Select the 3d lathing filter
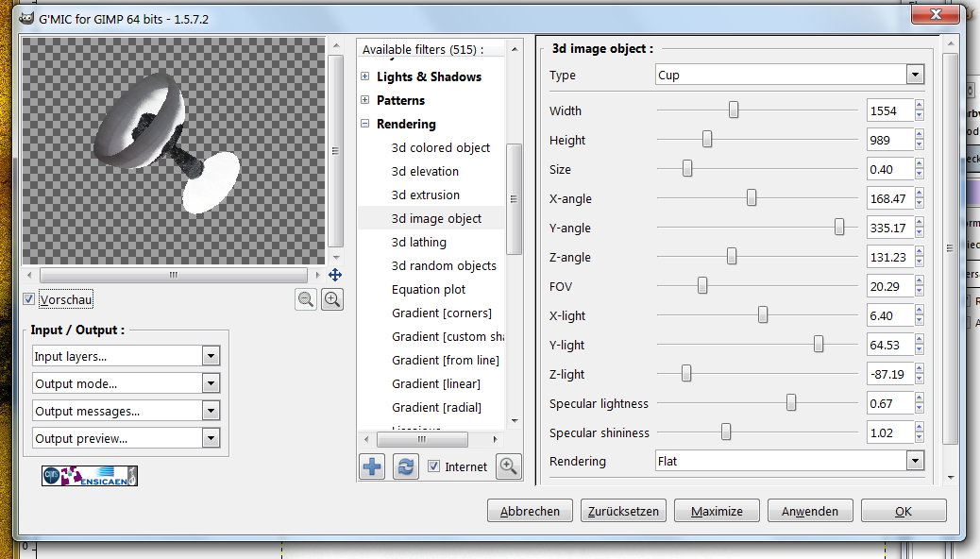Image resolution: width=980 pixels, height=559 pixels. click(419, 242)
